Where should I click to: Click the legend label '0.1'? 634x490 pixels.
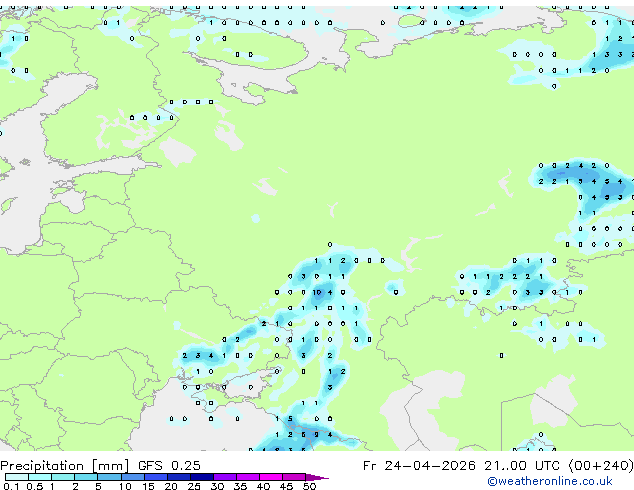pos(11,486)
